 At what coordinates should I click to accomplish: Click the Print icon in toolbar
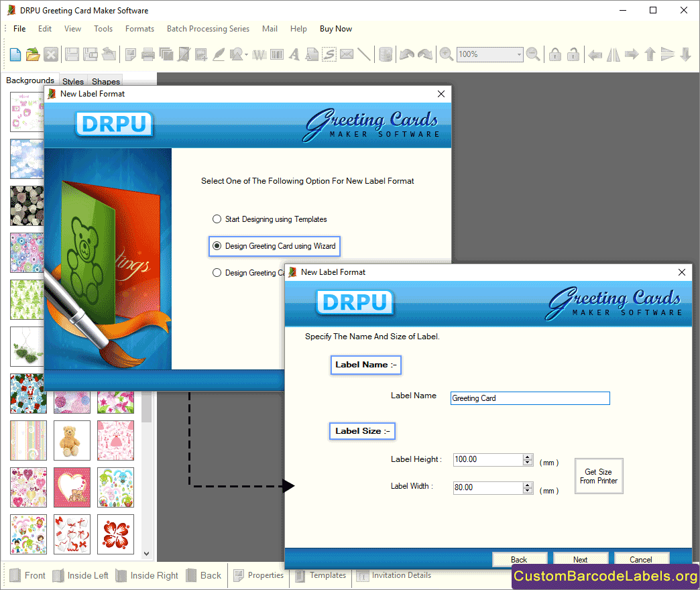[148, 54]
